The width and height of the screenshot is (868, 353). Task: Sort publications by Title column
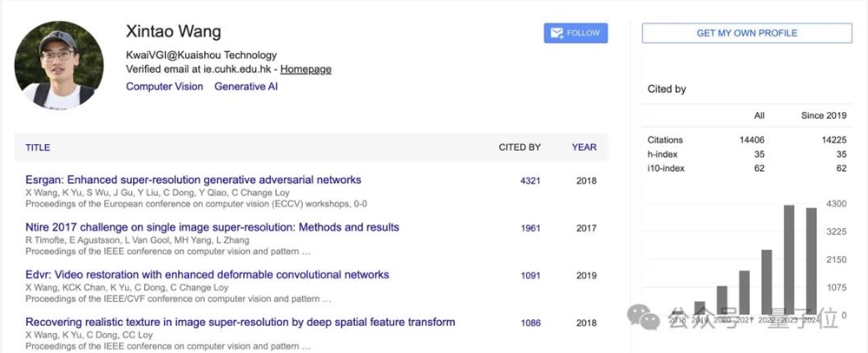37,147
